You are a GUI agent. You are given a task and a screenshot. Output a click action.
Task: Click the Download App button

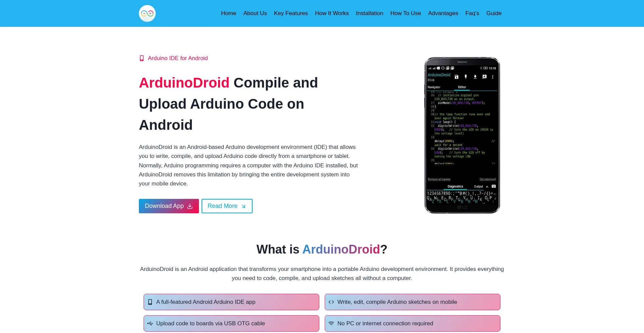[169, 206]
